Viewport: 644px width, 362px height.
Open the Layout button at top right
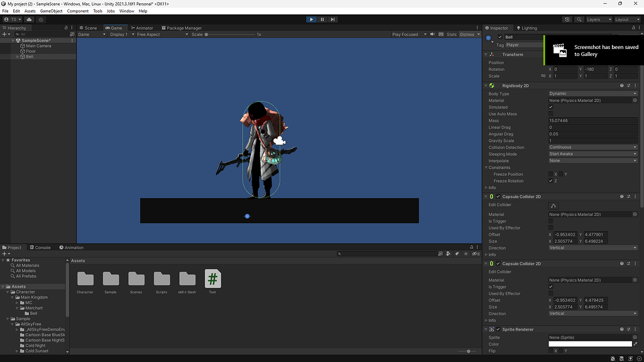pos(626,19)
